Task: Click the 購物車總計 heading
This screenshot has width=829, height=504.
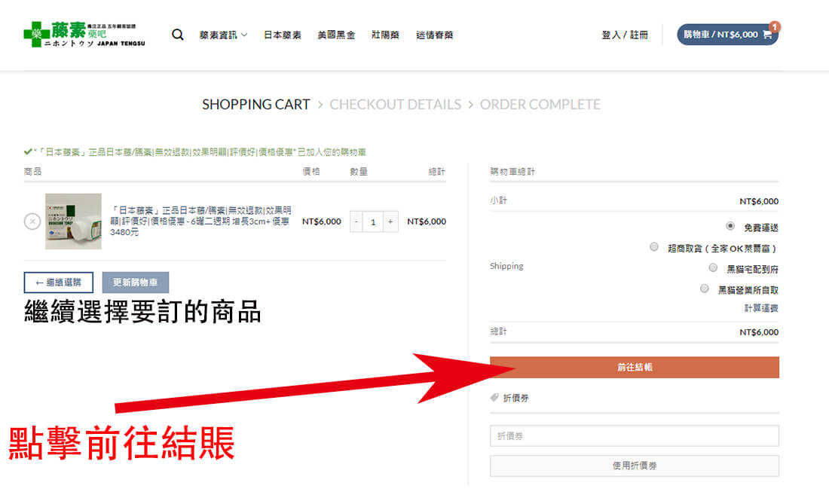Action: (x=512, y=172)
